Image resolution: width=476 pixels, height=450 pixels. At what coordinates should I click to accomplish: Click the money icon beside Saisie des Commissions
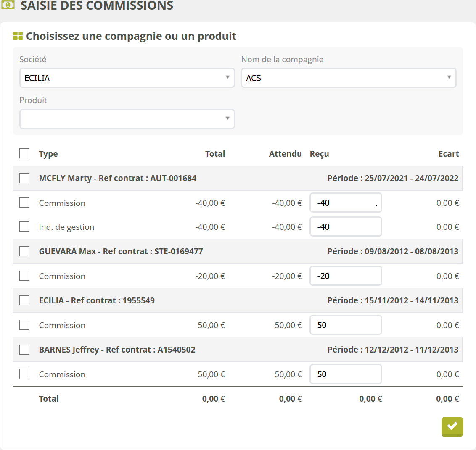(x=8, y=5)
